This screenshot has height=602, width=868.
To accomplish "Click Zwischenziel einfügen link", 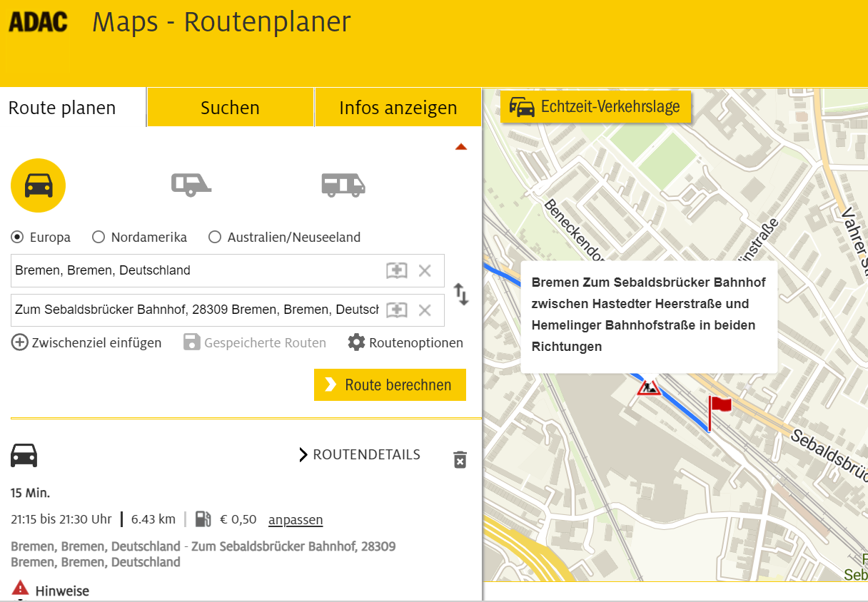I will point(96,342).
